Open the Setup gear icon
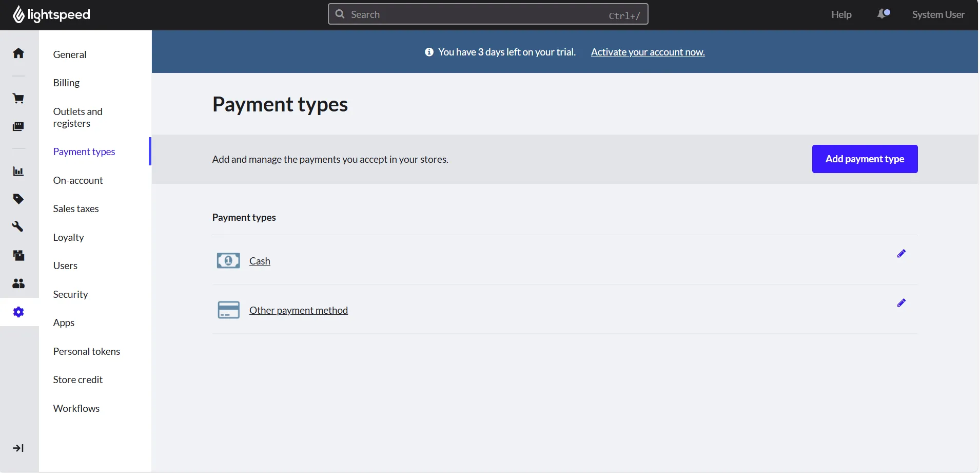 click(18, 312)
